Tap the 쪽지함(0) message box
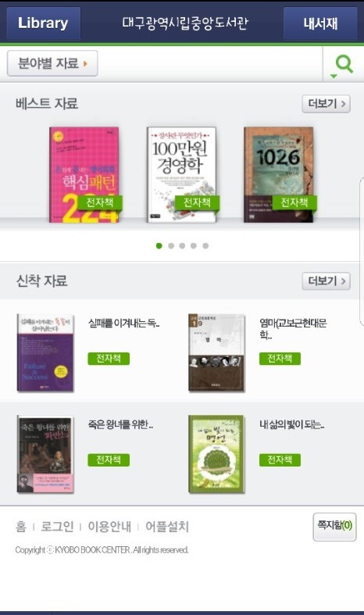The image size is (364, 615). [334, 527]
